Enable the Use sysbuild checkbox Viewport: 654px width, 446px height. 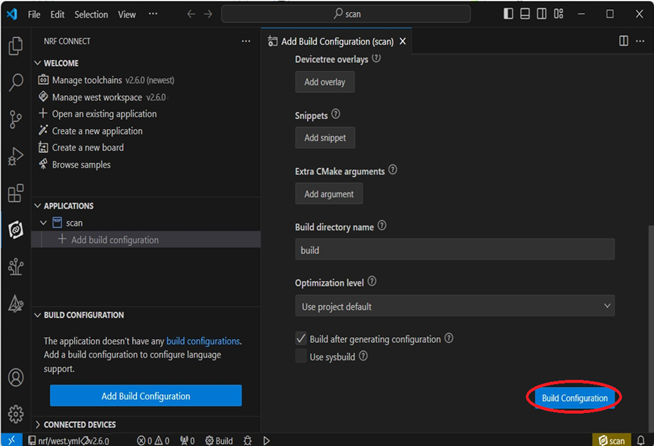(301, 356)
